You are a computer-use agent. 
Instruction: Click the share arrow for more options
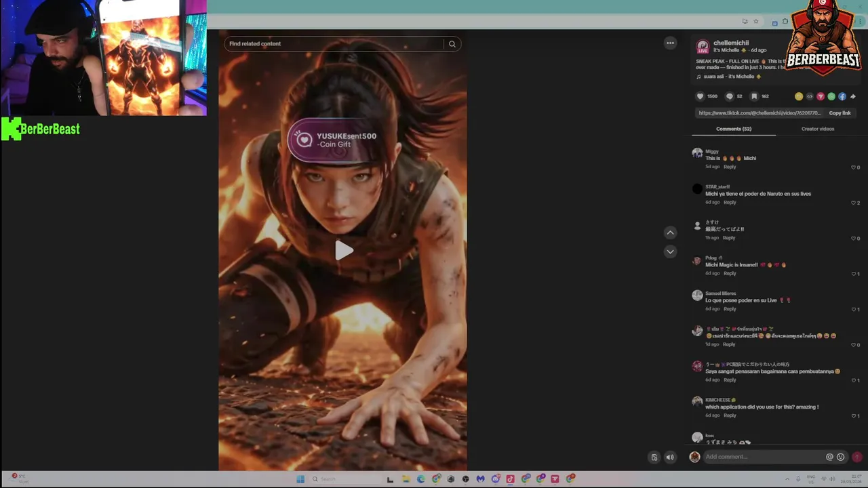tap(853, 96)
